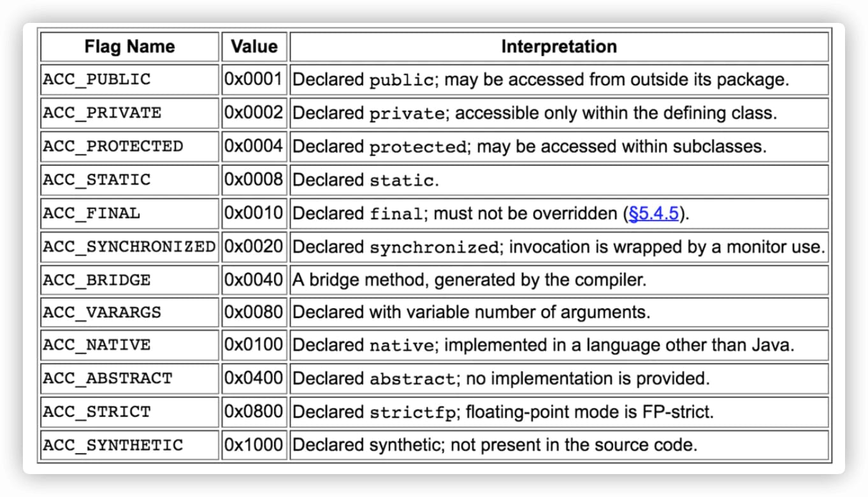
Task: Select the value 0x1000
Action: (254, 445)
